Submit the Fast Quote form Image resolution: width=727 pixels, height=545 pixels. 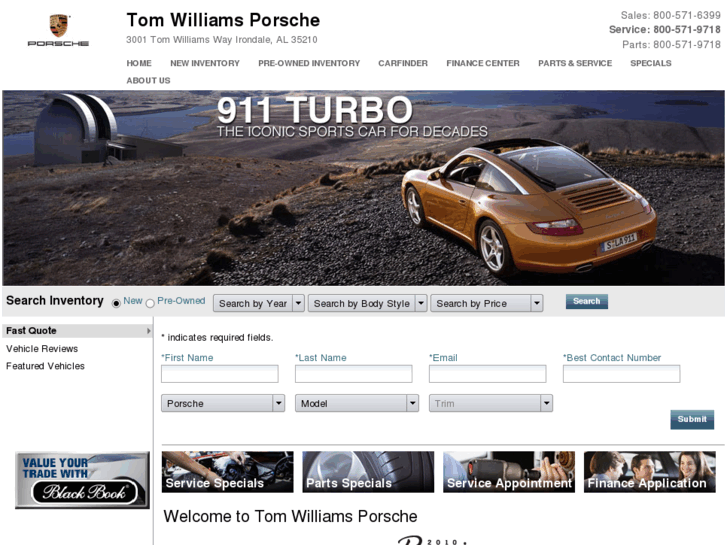click(x=692, y=419)
